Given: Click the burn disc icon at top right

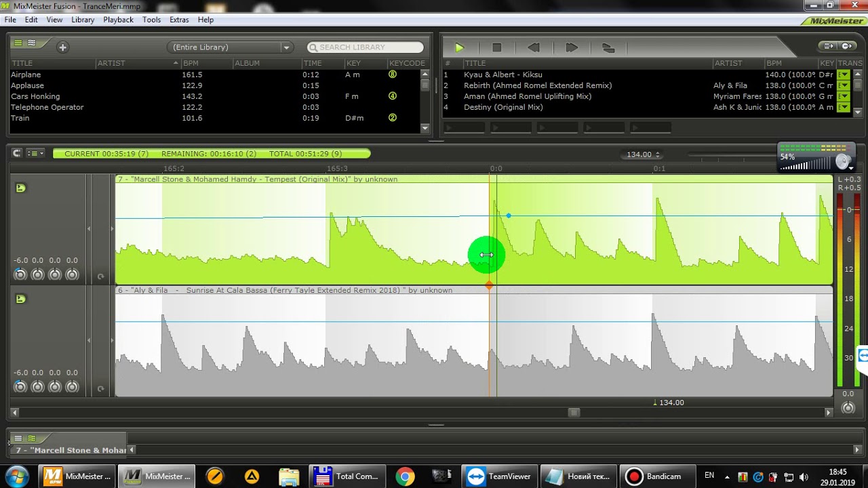Looking at the screenshot, I should coord(848,46).
